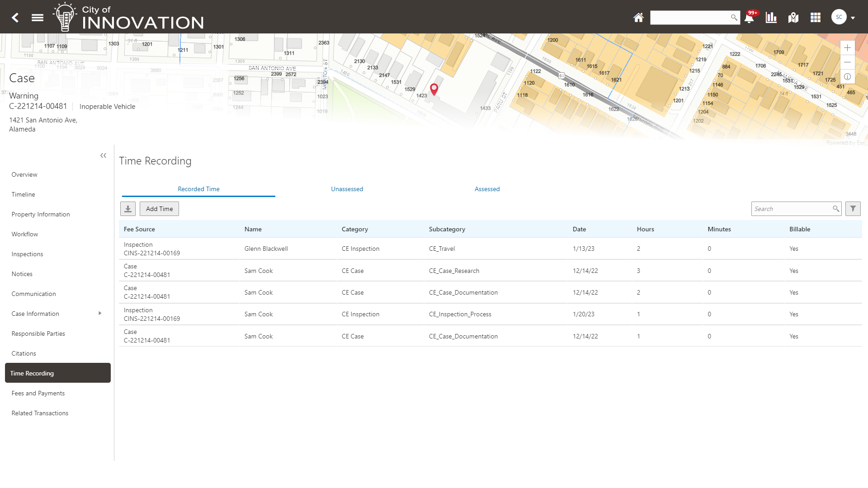
Task: Open the apps grid icon
Action: pos(816,18)
